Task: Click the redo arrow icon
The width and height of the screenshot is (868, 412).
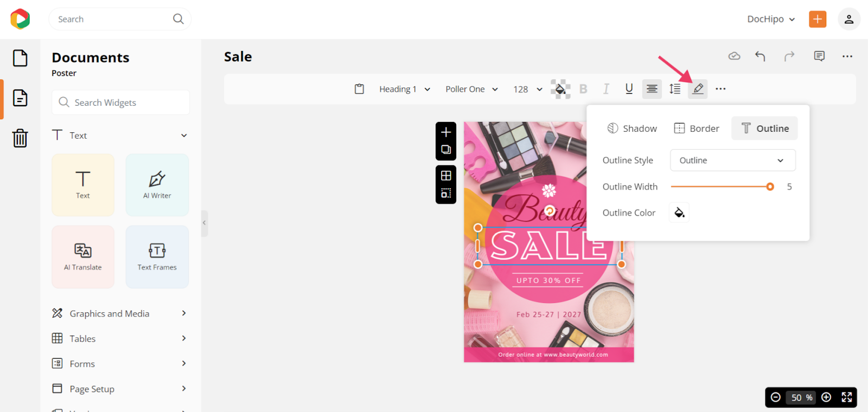Action: point(789,56)
